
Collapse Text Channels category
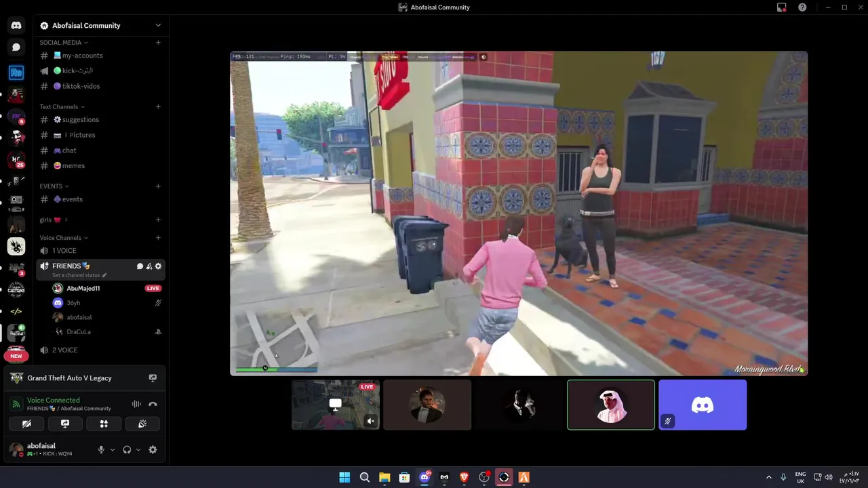point(62,106)
